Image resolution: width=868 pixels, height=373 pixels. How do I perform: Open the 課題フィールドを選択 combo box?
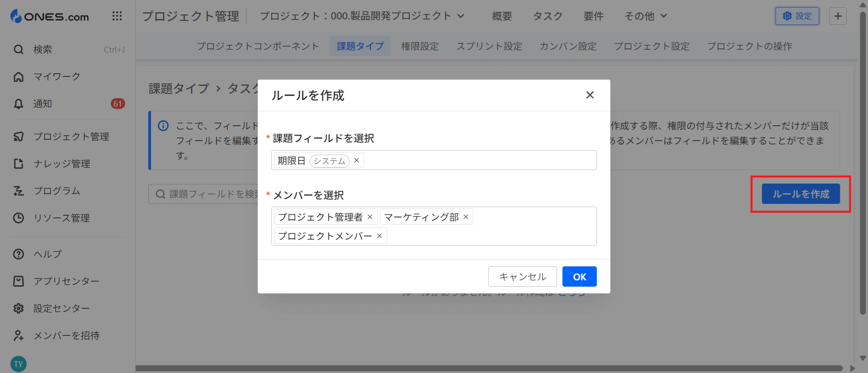(434, 160)
